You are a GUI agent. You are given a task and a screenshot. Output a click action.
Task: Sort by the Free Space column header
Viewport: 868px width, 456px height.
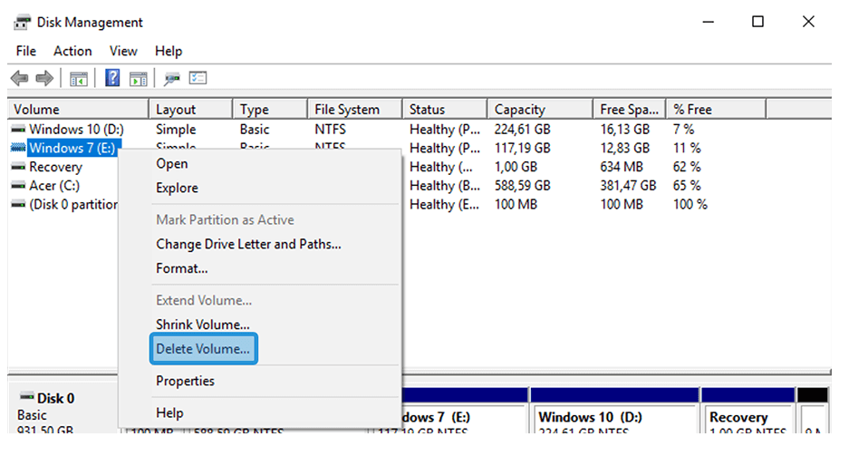click(630, 109)
